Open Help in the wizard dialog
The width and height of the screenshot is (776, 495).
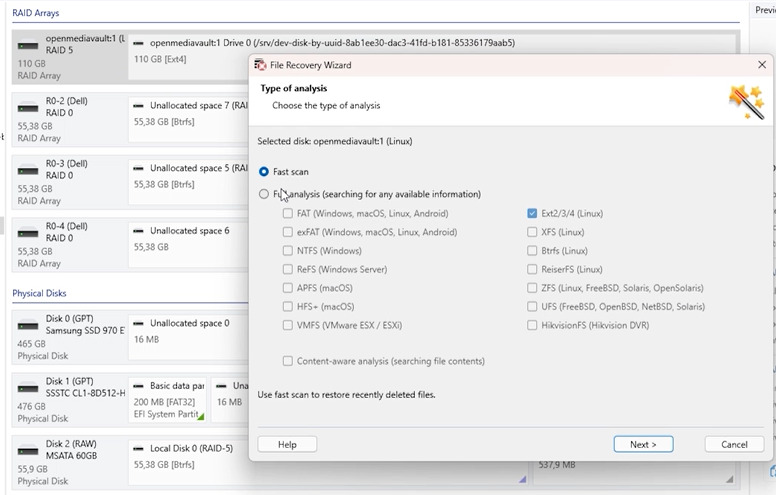click(287, 445)
